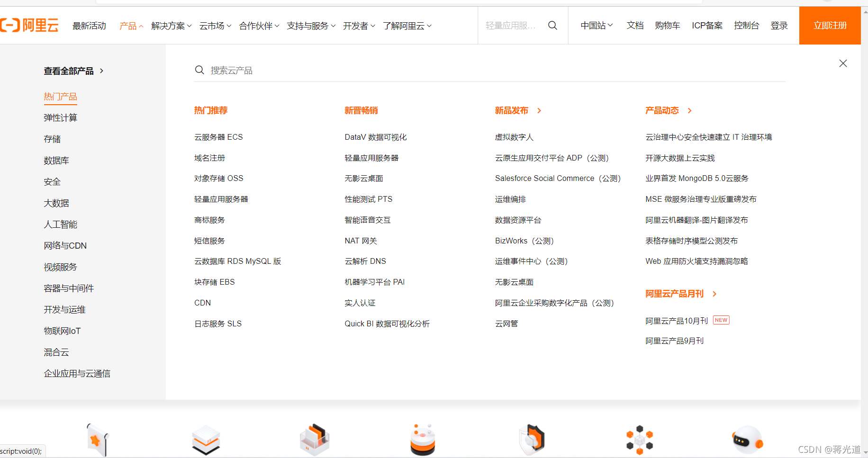868x458 pixels.
Task: Expand the 云市场 dropdown
Action: click(x=215, y=26)
